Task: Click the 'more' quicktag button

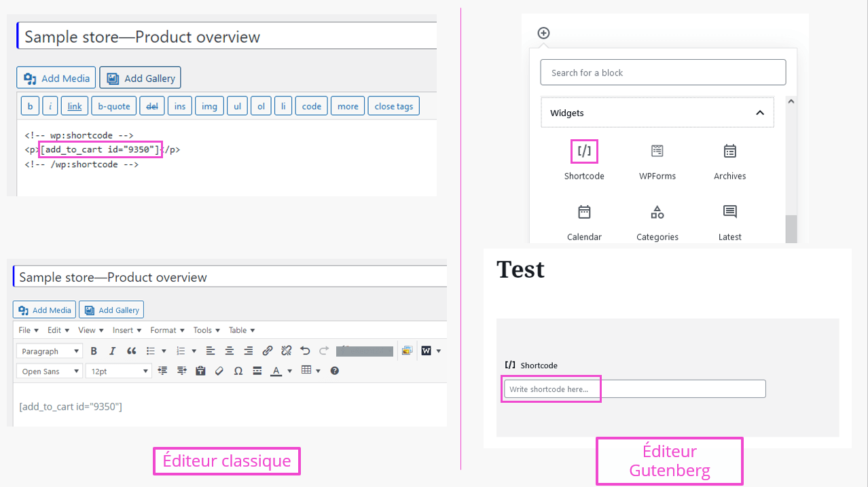Action: 348,106
